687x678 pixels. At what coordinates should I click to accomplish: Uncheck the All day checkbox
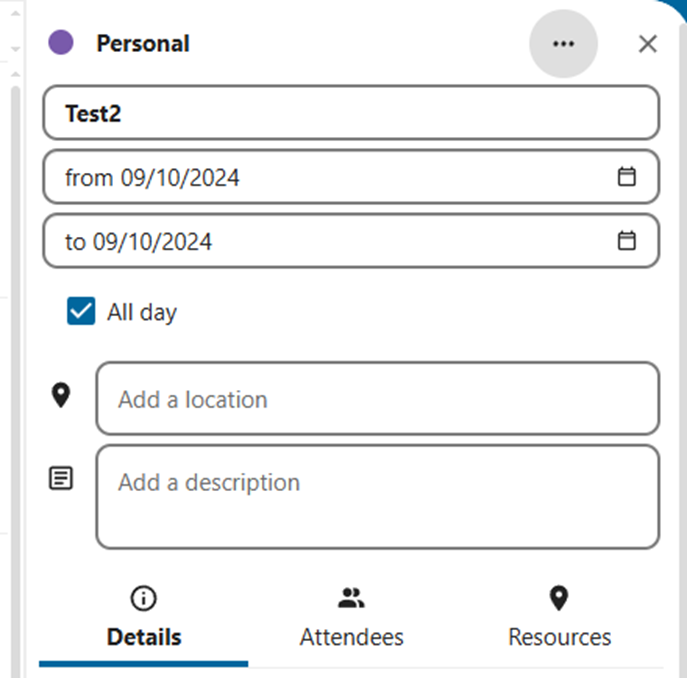[x=81, y=312]
